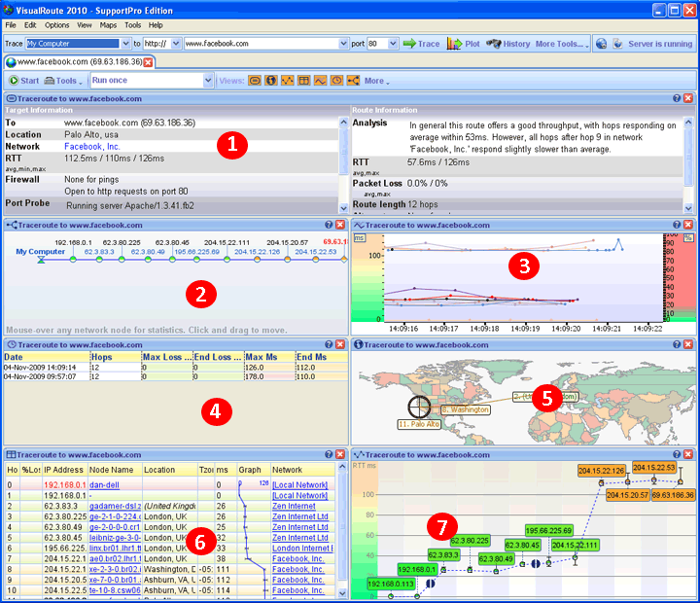
Task: Expand the http:// protocol dropdown
Action: pos(176,44)
